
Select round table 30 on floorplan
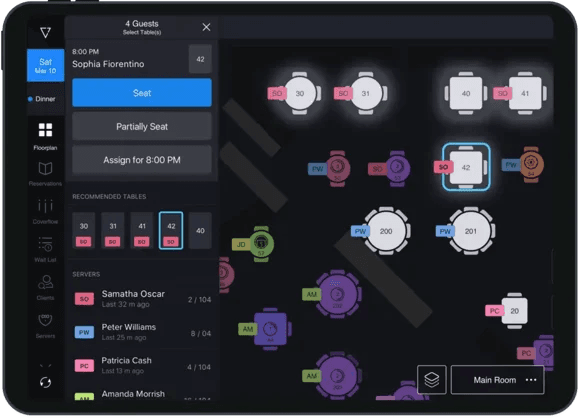[300, 94]
